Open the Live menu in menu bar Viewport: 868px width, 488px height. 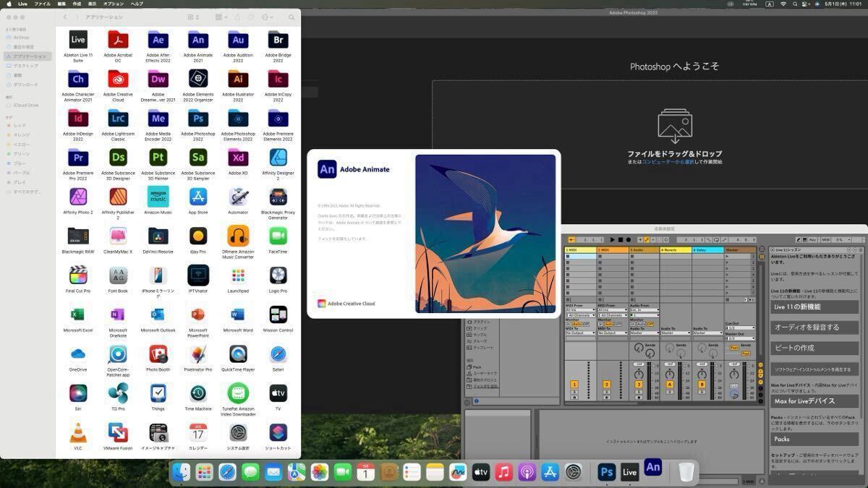click(22, 4)
